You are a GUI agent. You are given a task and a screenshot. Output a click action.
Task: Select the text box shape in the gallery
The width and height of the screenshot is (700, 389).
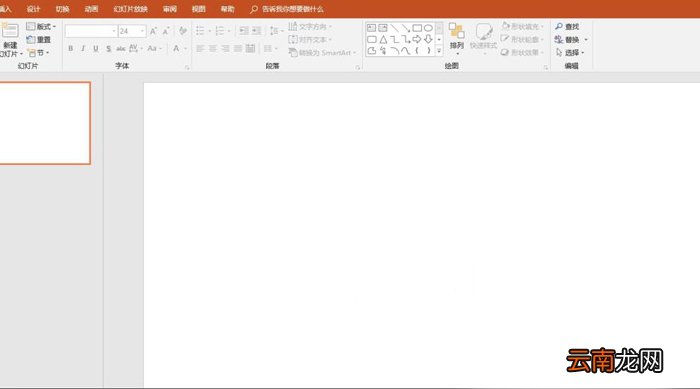[x=371, y=28]
